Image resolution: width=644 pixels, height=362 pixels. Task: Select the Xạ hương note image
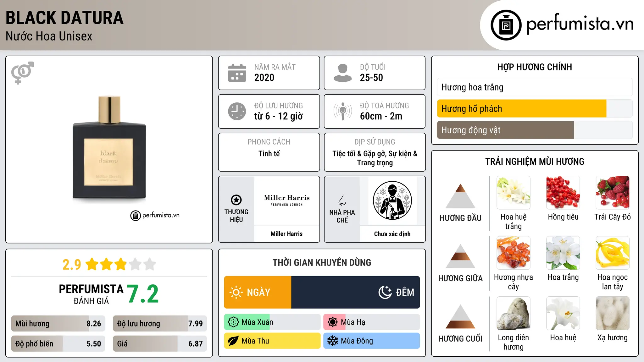click(x=613, y=313)
